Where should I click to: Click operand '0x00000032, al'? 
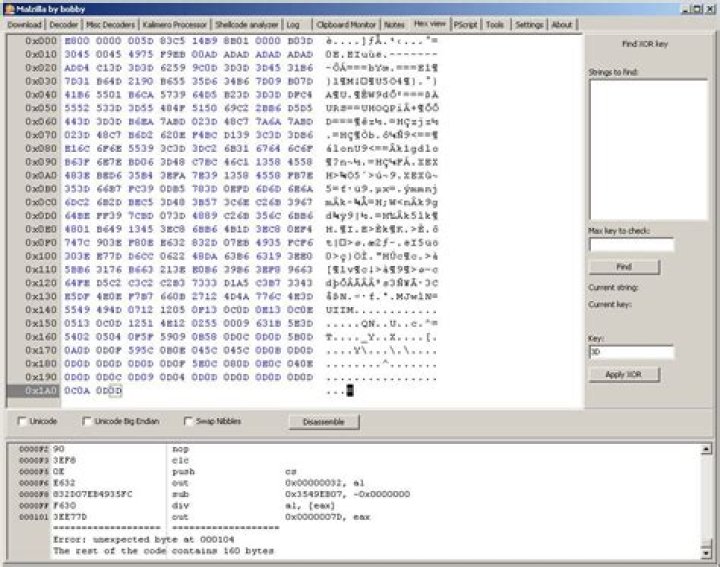point(324,483)
